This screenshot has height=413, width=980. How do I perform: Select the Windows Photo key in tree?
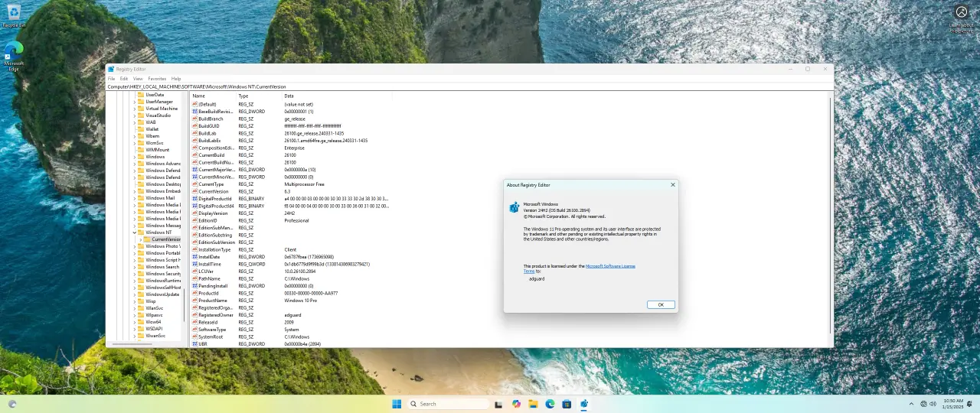[x=163, y=246]
